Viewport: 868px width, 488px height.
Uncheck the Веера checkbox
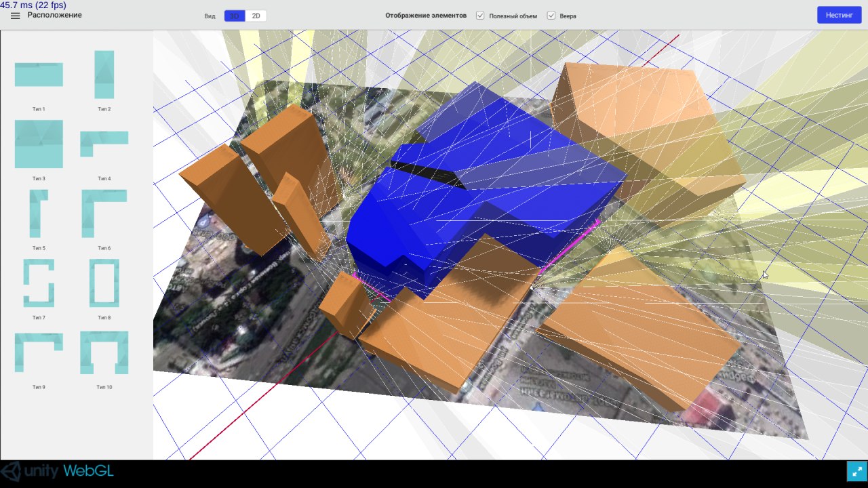tap(551, 16)
